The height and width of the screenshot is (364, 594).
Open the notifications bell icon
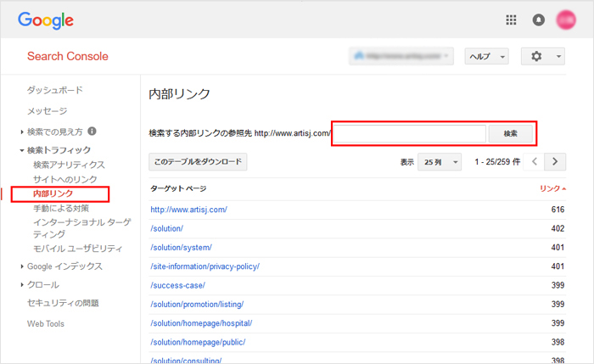pos(538,20)
